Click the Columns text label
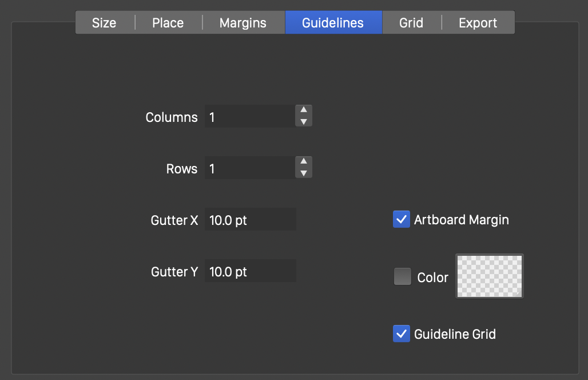This screenshot has height=380, width=588. point(172,117)
